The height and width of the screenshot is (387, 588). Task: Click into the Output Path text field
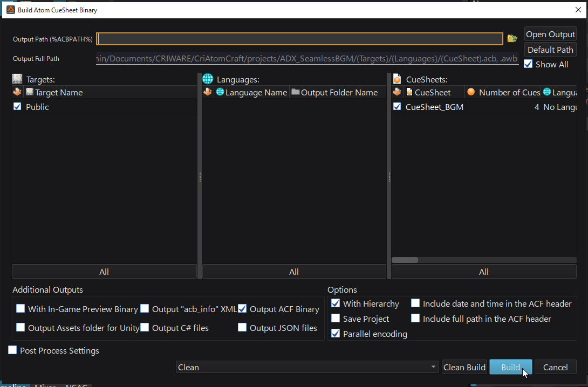coord(299,39)
